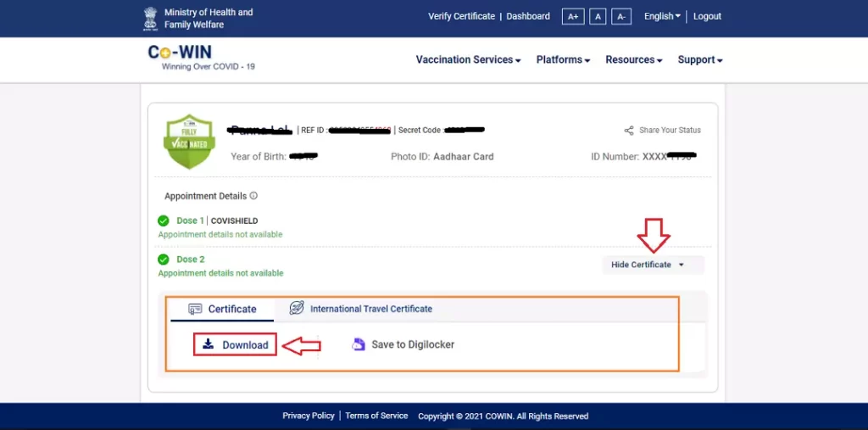Click Save to Digilocker
This screenshot has height=430, width=868.
pos(403,344)
